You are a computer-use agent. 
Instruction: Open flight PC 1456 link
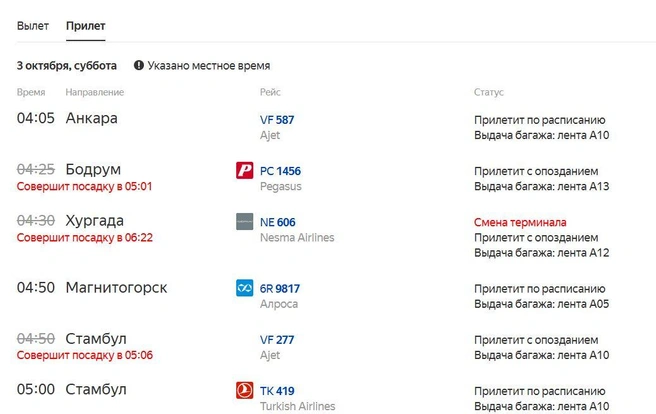pos(280,171)
